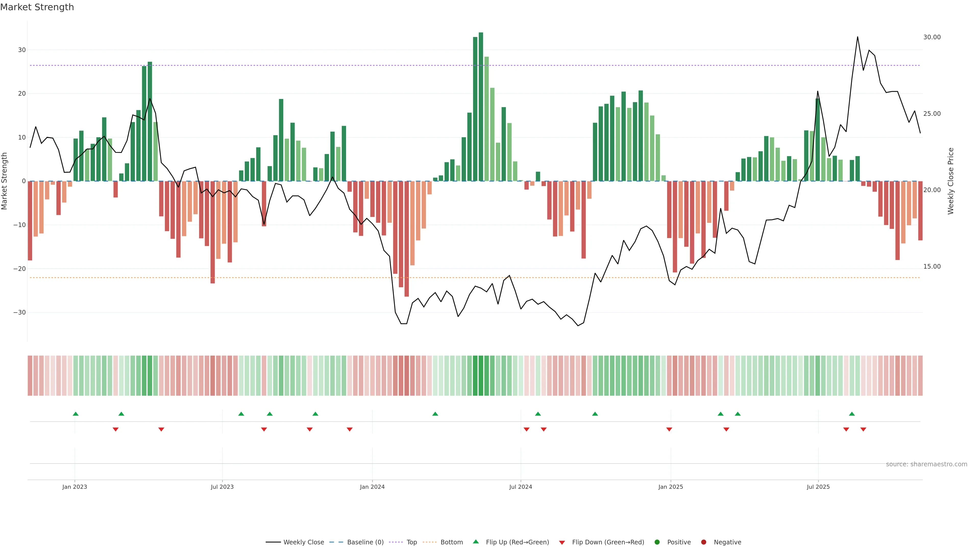Click the red Flip Down triangle legend icon
The width and height of the screenshot is (980, 551).
point(562,543)
